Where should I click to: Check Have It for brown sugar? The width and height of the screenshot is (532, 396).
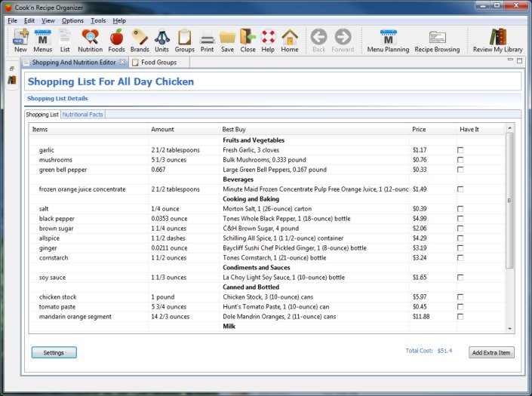460,229
